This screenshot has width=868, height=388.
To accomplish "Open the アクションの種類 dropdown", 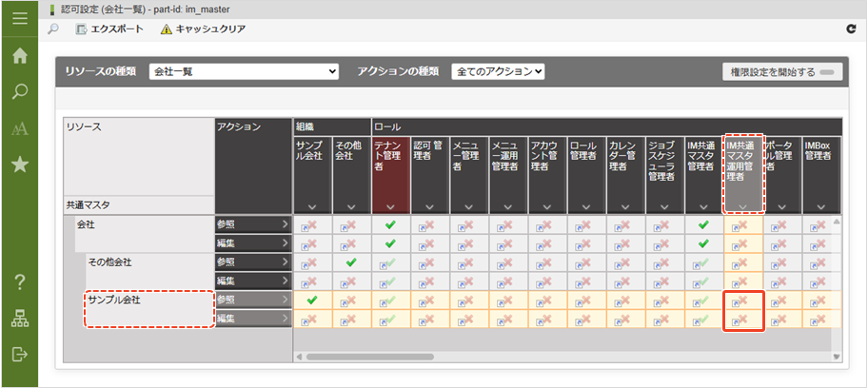I will coord(498,71).
